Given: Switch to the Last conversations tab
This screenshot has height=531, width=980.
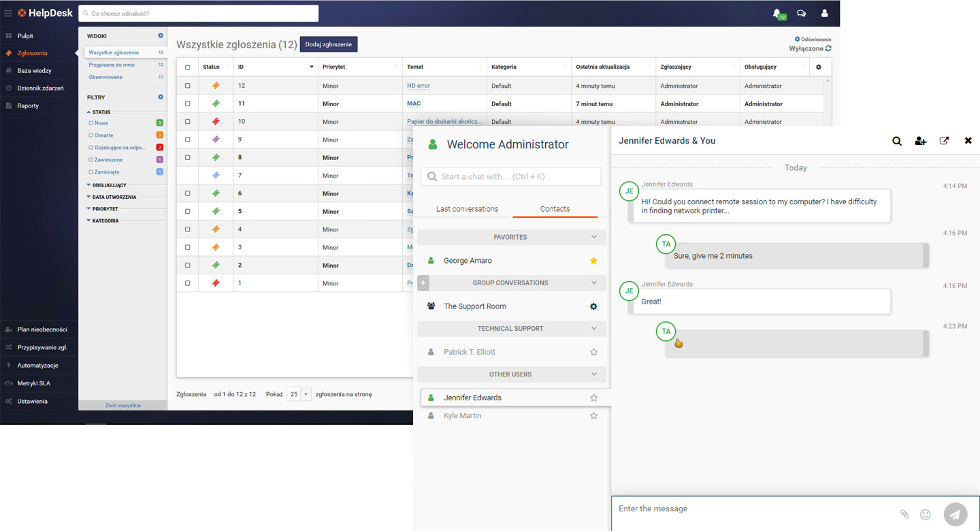Looking at the screenshot, I should tap(467, 209).
